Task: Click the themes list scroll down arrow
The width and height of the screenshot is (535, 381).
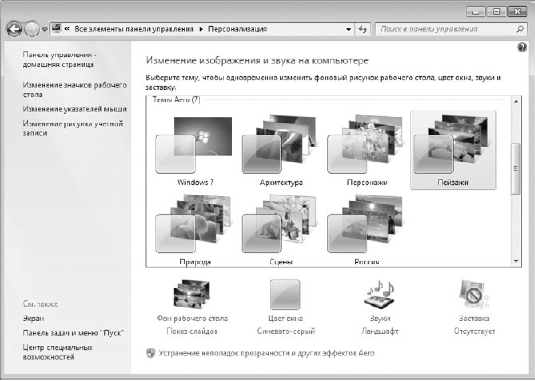Action: pos(516,261)
